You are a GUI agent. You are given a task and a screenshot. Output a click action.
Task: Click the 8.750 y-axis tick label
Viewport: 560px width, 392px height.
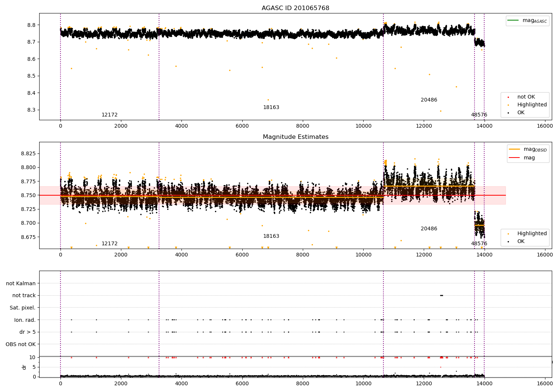[x=28, y=195]
